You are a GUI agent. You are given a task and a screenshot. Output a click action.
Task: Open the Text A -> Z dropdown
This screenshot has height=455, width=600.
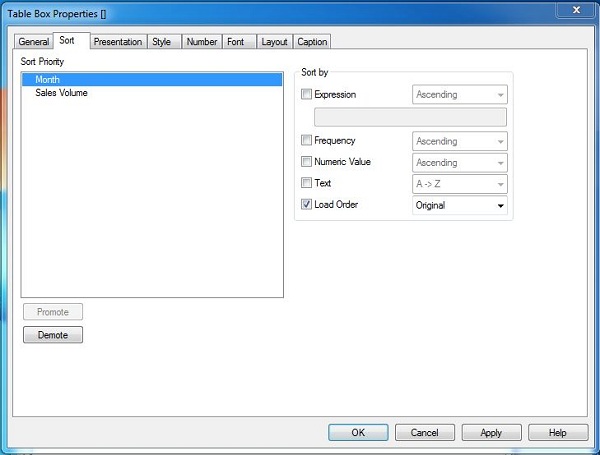point(459,184)
